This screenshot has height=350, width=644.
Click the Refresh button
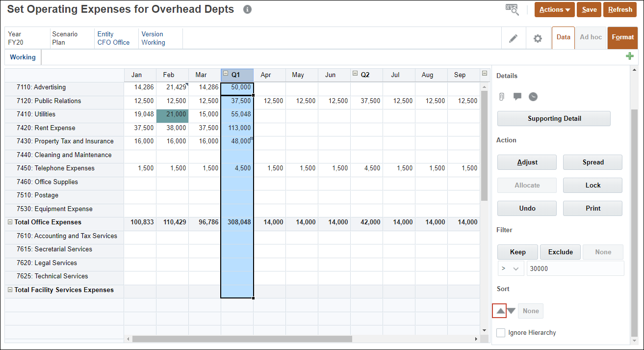tap(620, 9)
